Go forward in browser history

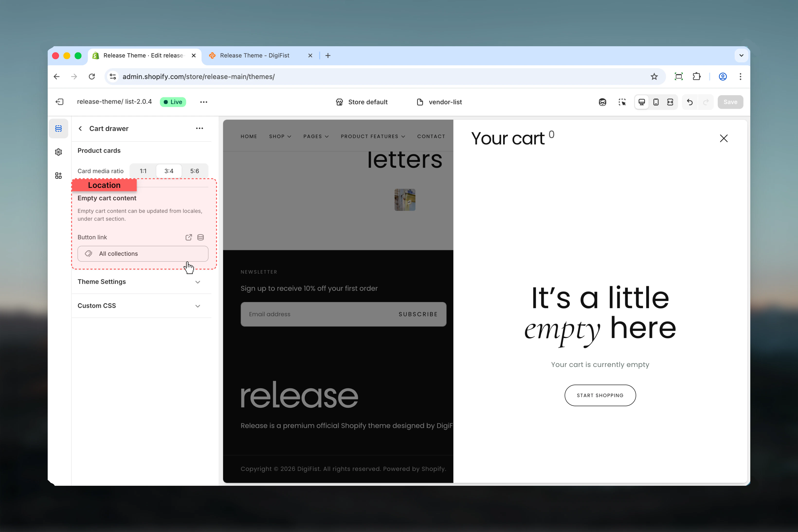pyautogui.click(x=74, y=77)
